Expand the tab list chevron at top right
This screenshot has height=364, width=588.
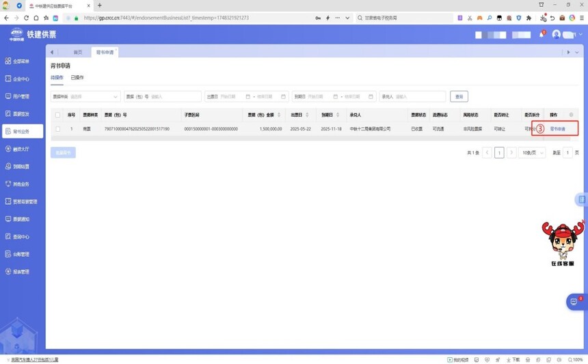click(x=577, y=53)
